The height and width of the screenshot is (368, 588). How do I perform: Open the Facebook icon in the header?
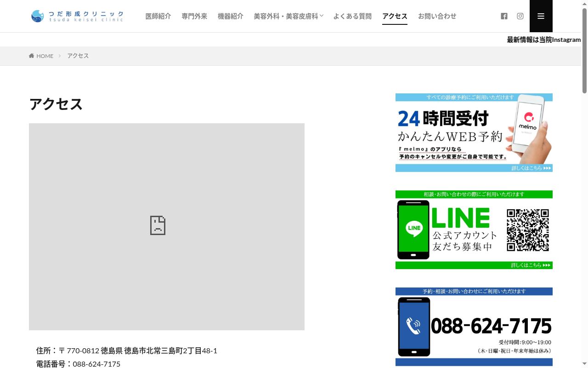coord(504,16)
